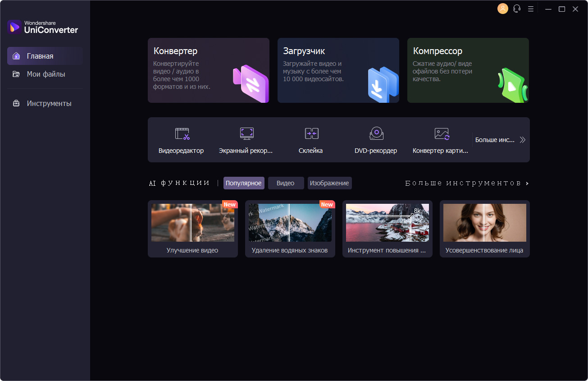Open the hamburger main menu
This screenshot has width=588, height=381.
coord(531,9)
